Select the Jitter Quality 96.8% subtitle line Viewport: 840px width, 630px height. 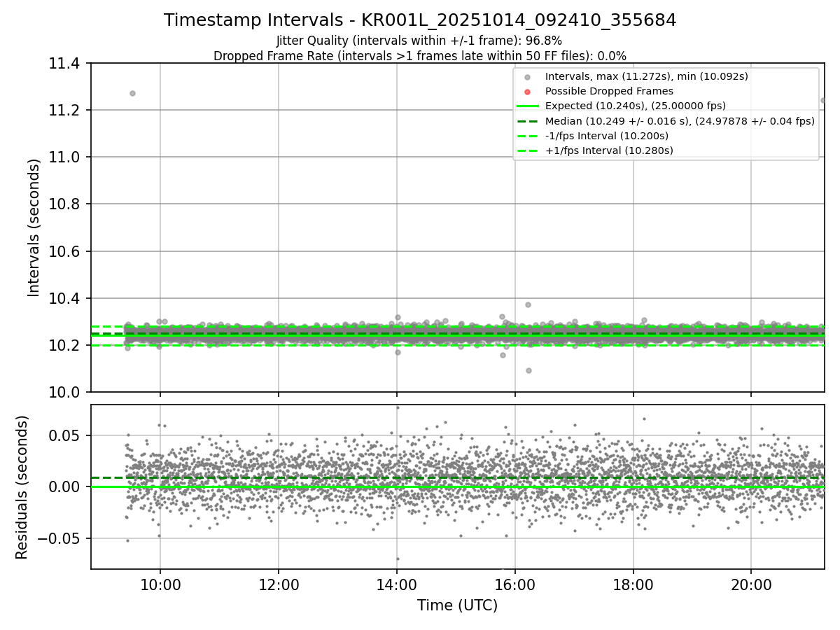pos(420,41)
